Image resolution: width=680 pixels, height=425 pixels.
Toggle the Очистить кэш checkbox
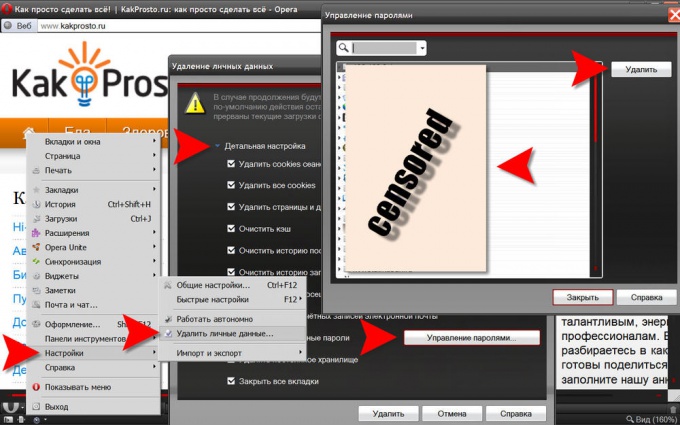pos(231,228)
